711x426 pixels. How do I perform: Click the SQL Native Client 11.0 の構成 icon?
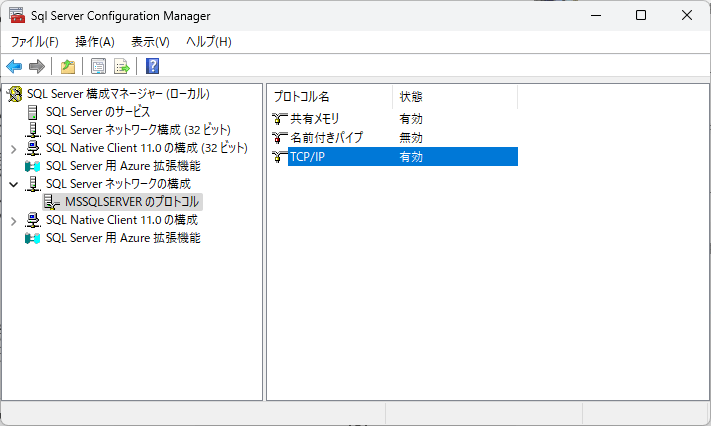(32, 220)
